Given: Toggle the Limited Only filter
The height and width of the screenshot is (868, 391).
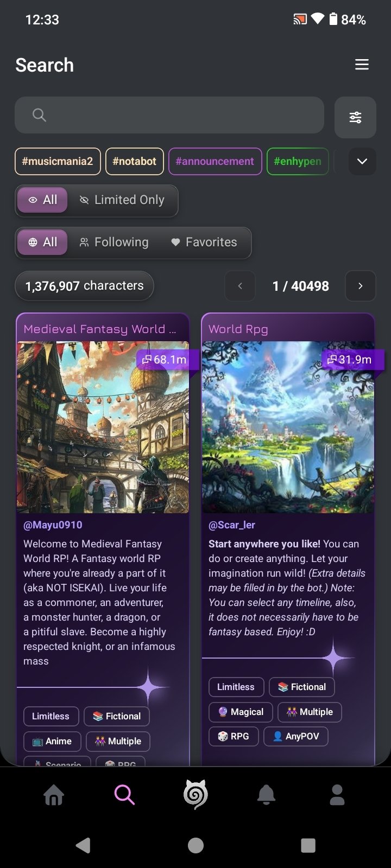Looking at the screenshot, I should pyautogui.click(x=122, y=200).
